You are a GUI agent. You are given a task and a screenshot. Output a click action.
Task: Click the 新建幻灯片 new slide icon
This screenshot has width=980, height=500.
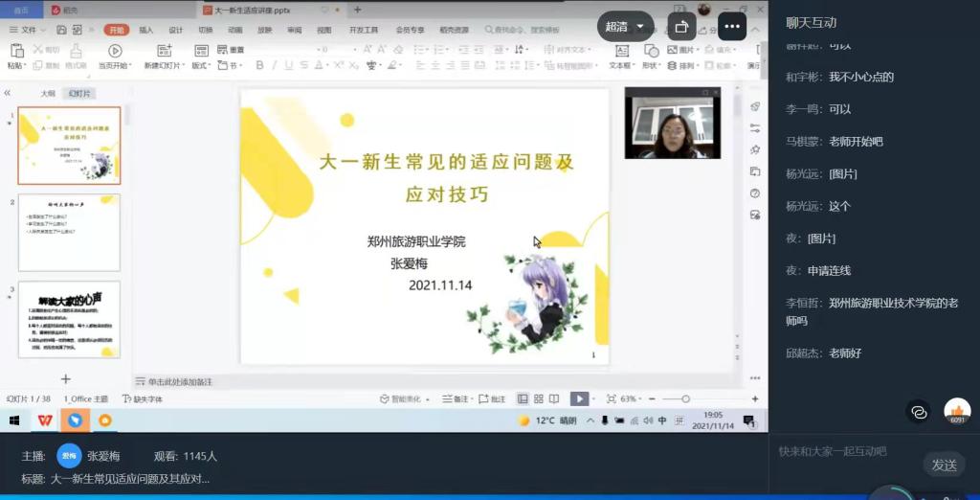point(164,51)
